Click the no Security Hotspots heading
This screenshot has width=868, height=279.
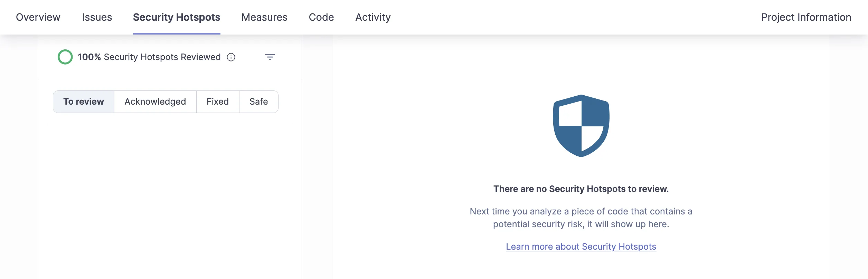[x=581, y=189]
